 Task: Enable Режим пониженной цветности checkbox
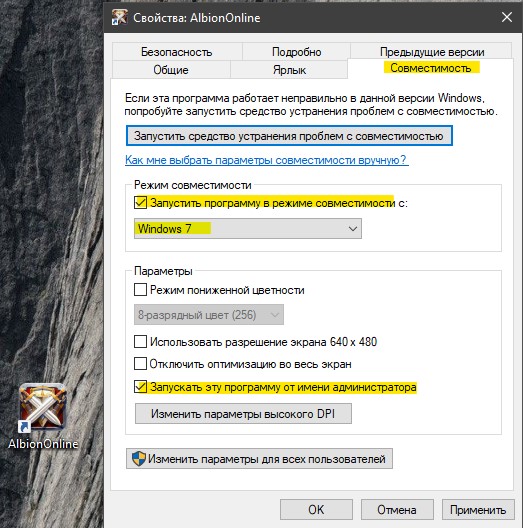click(140, 290)
